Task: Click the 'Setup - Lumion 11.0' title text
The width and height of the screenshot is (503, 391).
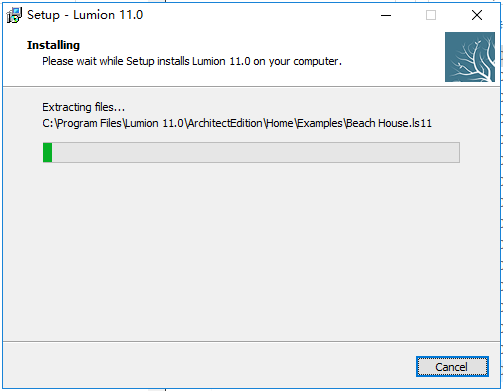Action: (x=85, y=15)
